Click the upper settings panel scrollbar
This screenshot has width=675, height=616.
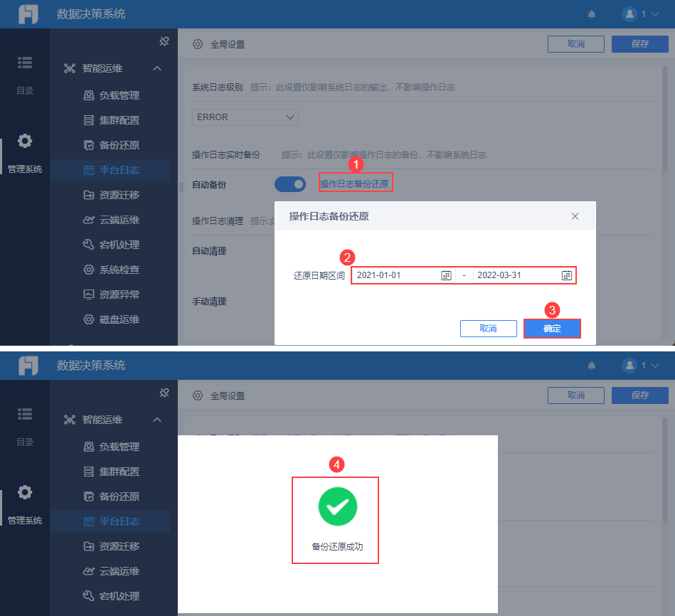click(665, 118)
